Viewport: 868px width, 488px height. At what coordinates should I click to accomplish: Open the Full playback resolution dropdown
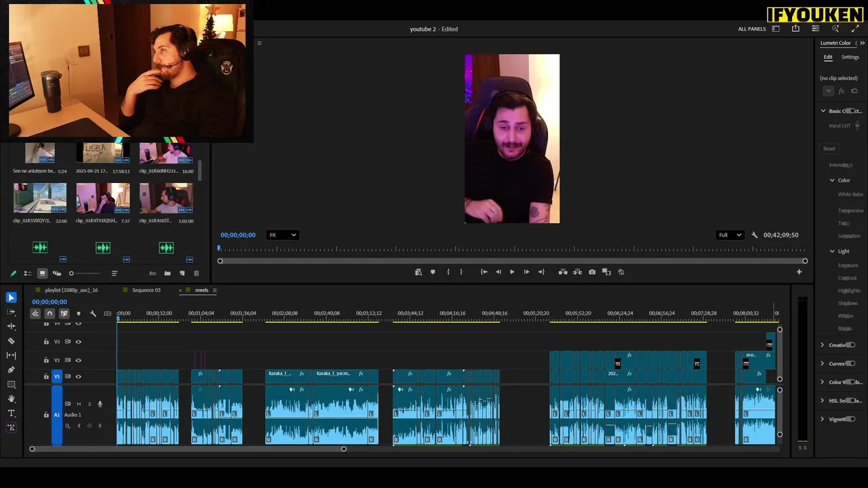tap(730, 235)
